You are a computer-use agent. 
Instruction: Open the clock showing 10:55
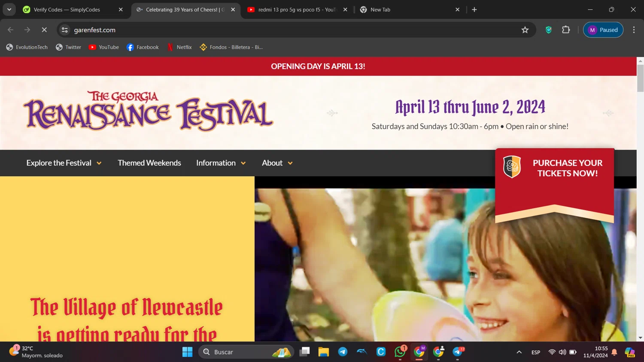point(595,352)
